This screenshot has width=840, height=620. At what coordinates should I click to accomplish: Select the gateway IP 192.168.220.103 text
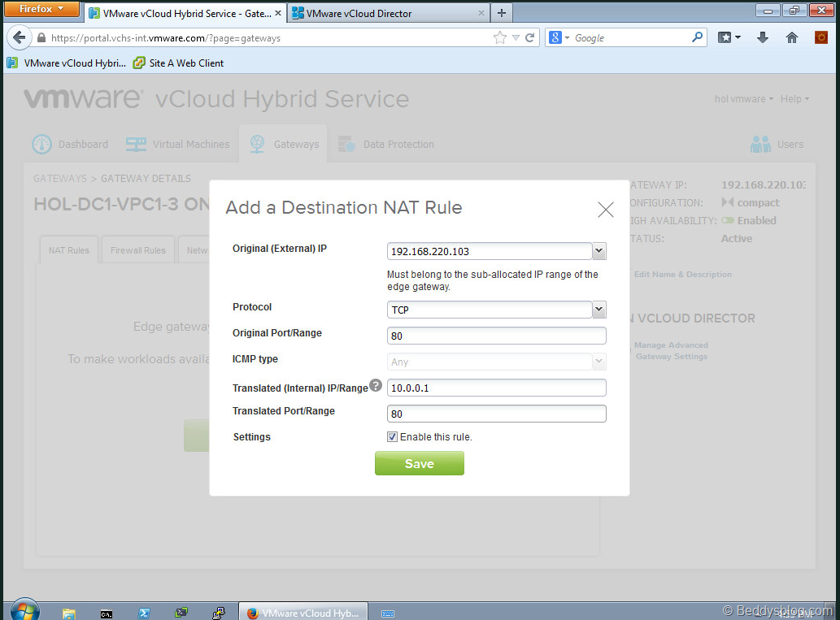(763, 184)
